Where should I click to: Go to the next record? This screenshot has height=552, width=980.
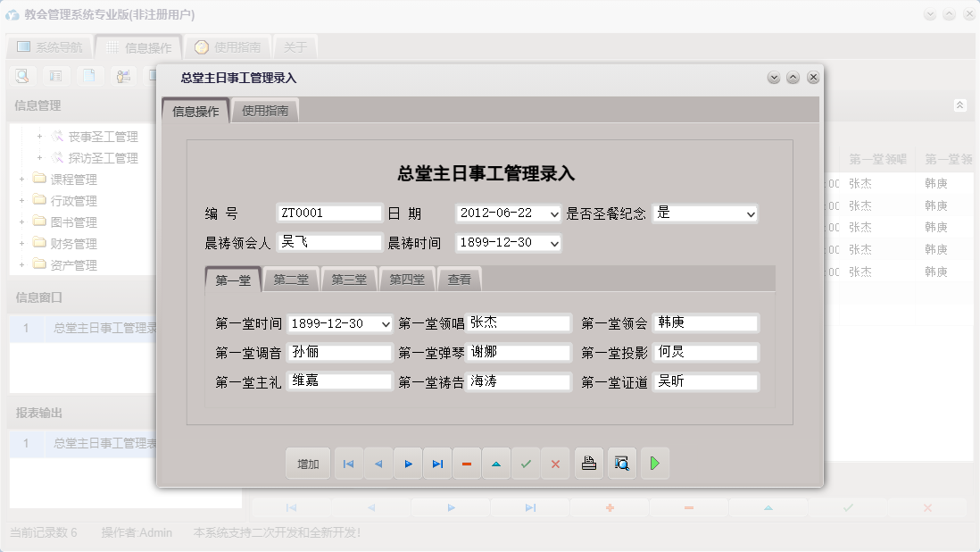pos(408,464)
